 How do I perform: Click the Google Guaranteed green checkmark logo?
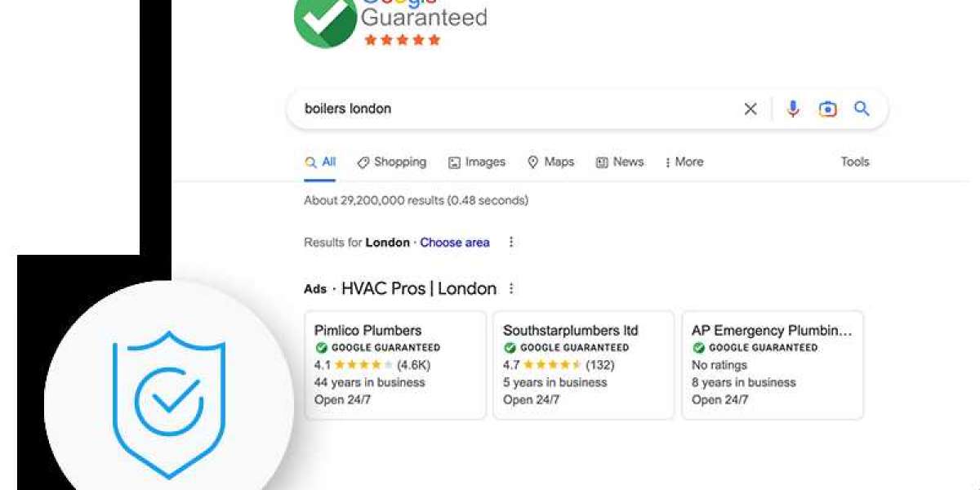pyautogui.click(x=325, y=20)
